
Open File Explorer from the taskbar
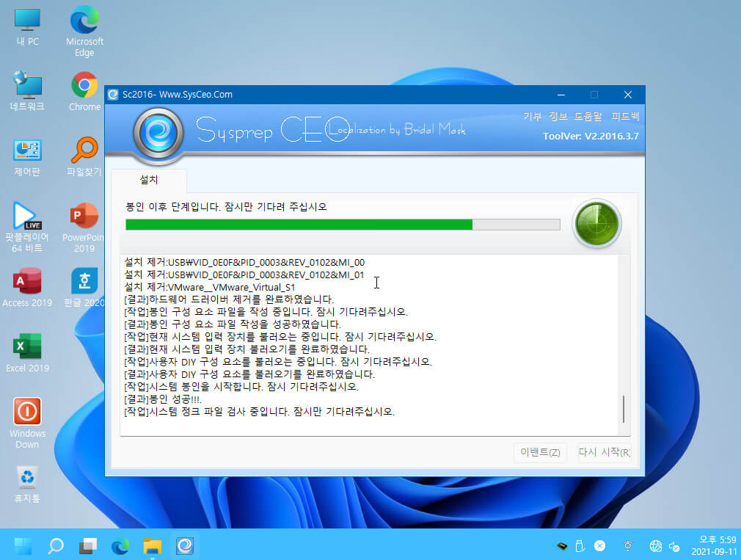click(152, 546)
